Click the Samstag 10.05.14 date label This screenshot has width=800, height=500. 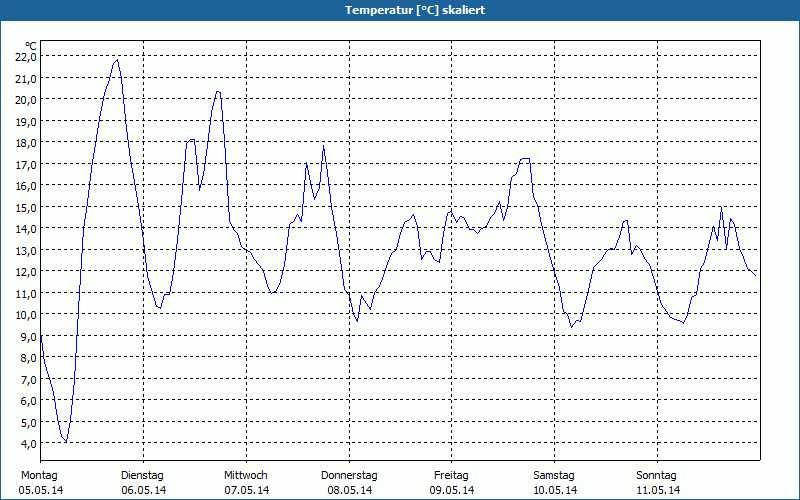click(x=555, y=483)
